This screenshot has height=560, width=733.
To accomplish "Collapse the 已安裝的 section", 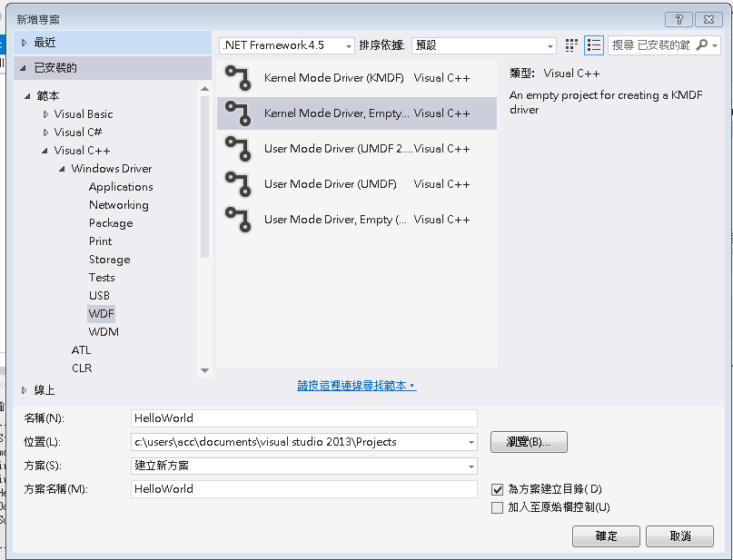I will pos(23,68).
